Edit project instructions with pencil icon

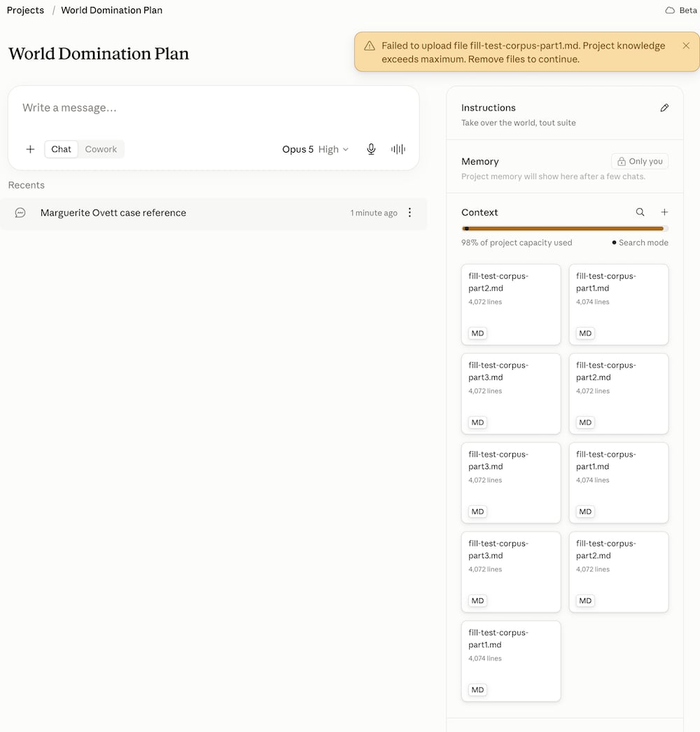tap(664, 108)
